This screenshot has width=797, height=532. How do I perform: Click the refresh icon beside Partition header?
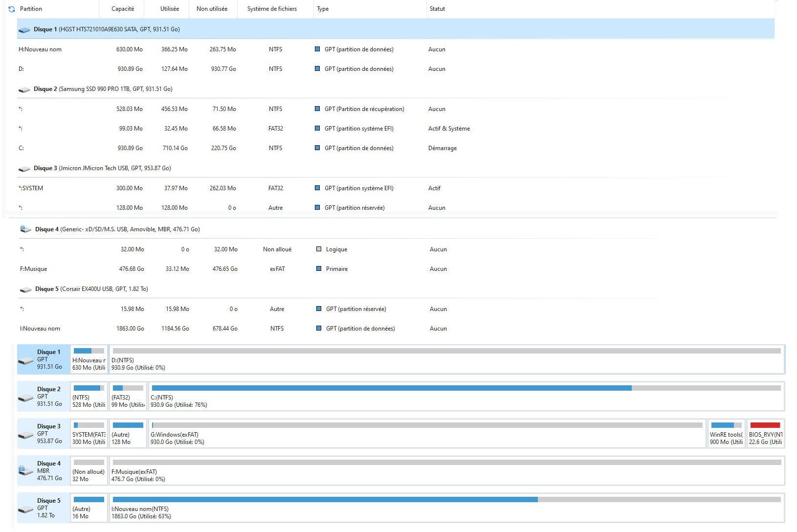pyautogui.click(x=12, y=9)
